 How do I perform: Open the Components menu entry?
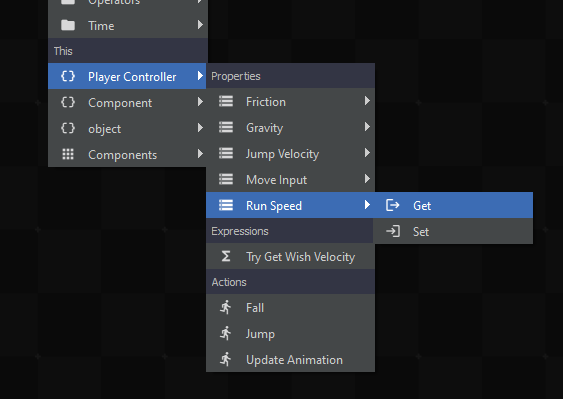127,154
